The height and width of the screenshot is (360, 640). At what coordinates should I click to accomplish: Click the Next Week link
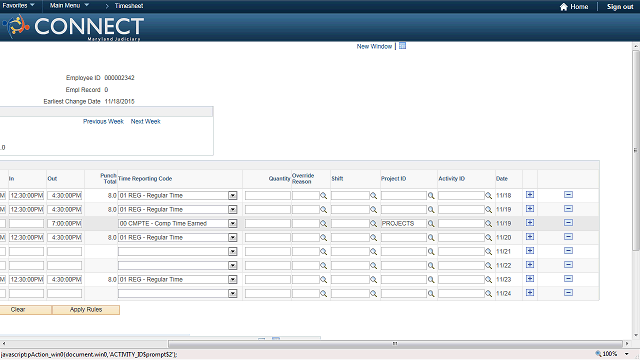pos(146,121)
